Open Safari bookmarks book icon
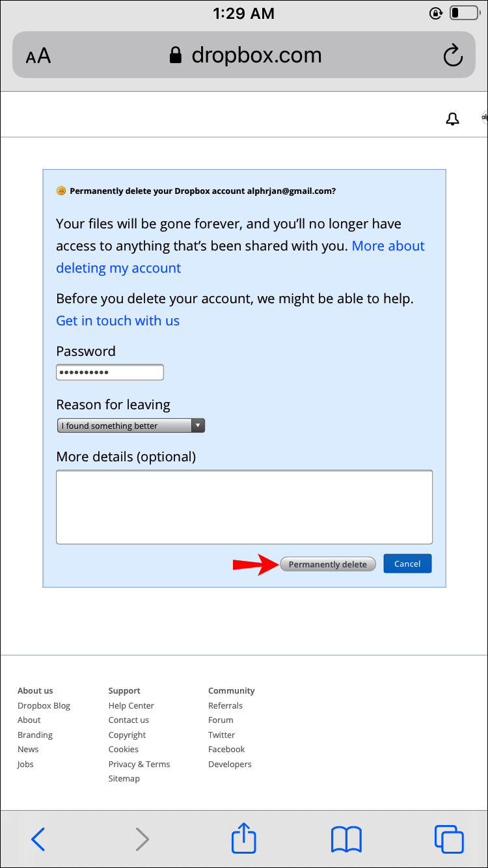 (346, 839)
